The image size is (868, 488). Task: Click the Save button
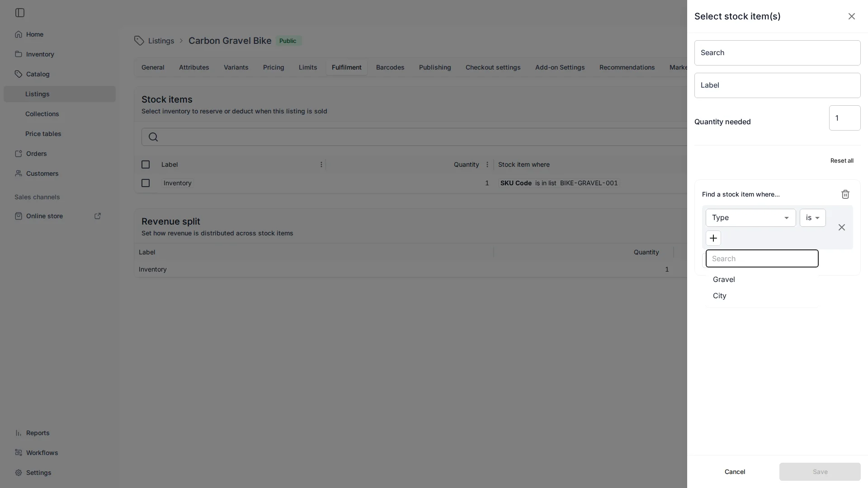820,472
